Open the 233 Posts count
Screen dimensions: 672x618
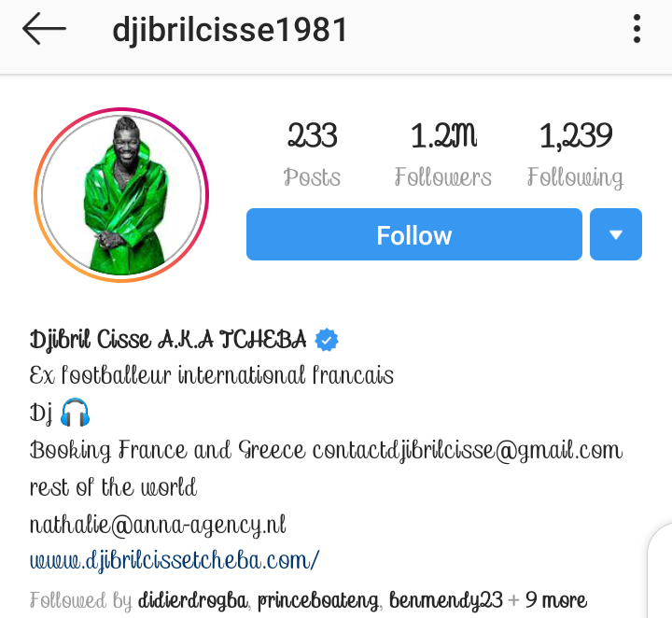click(x=312, y=154)
